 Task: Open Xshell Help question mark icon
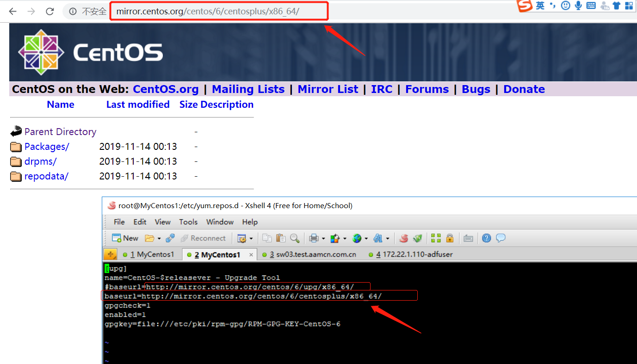point(486,238)
